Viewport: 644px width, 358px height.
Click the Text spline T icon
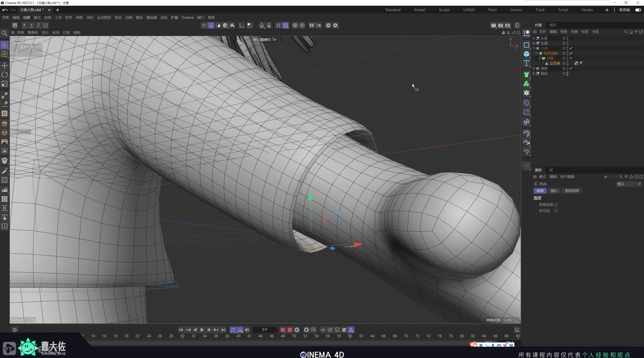coord(527,63)
